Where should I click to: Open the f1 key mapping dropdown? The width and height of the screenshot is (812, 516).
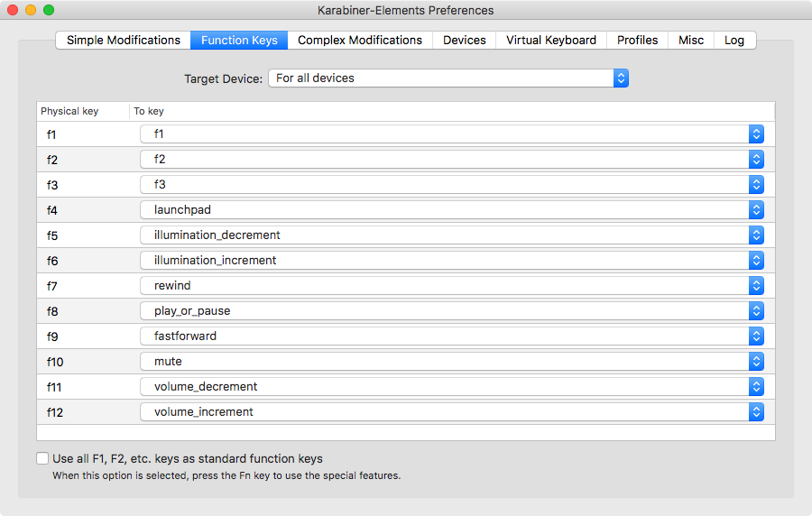tap(452, 134)
